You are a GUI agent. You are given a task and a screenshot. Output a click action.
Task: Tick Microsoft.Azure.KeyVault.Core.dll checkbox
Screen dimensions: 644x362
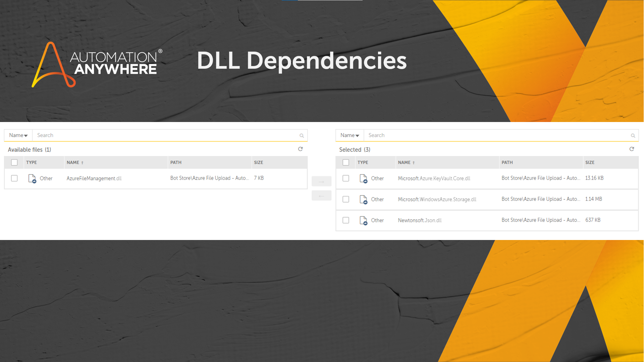coord(346,178)
